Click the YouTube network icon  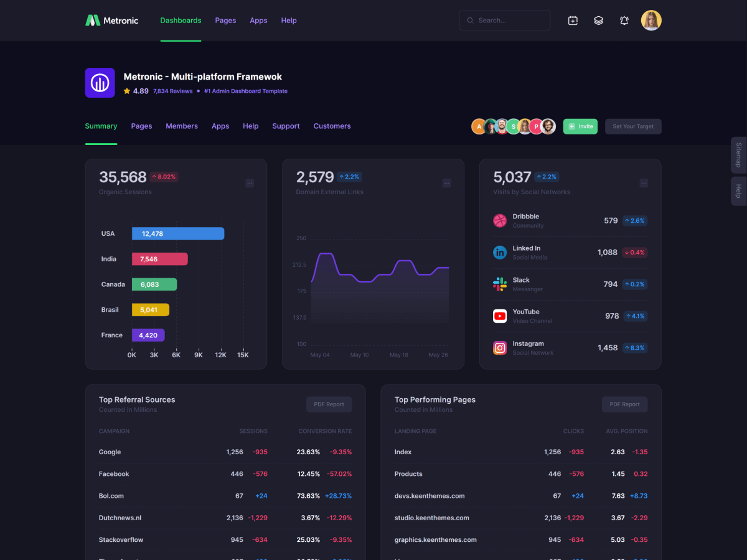click(500, 316)
